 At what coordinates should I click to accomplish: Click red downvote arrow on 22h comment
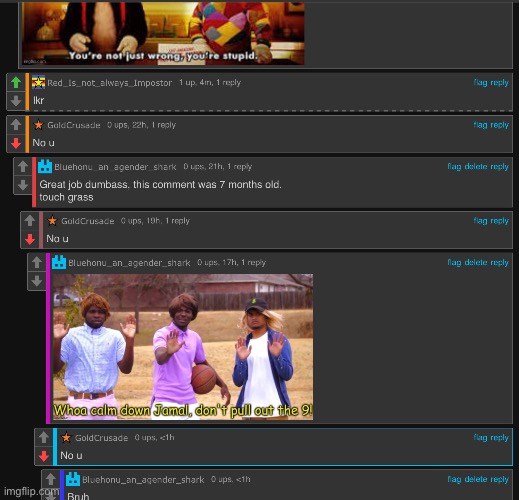click(16, 143)
